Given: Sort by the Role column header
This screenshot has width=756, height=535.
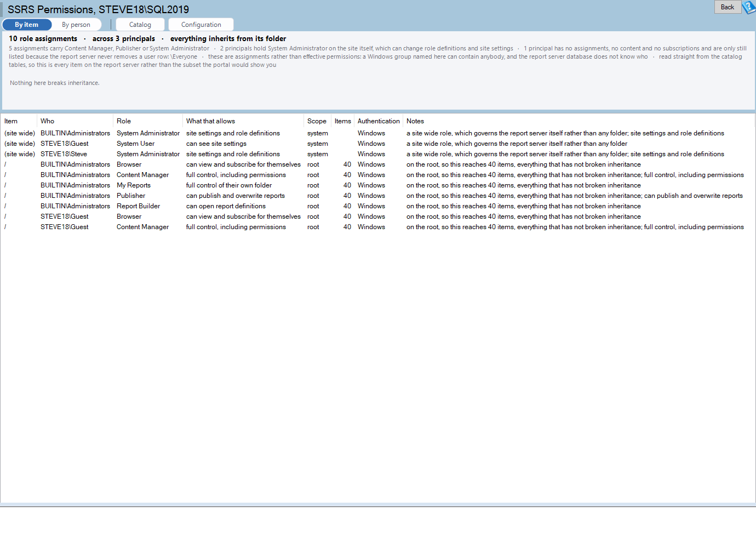Looking at the screenshot, I should pos(148,121).
